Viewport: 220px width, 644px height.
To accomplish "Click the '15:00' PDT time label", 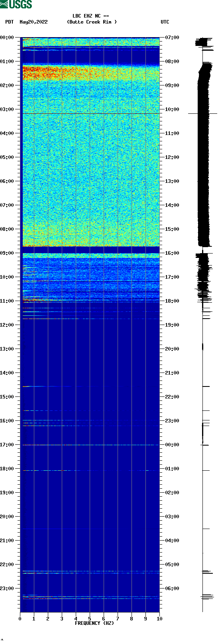I will (x=7, y=397).
